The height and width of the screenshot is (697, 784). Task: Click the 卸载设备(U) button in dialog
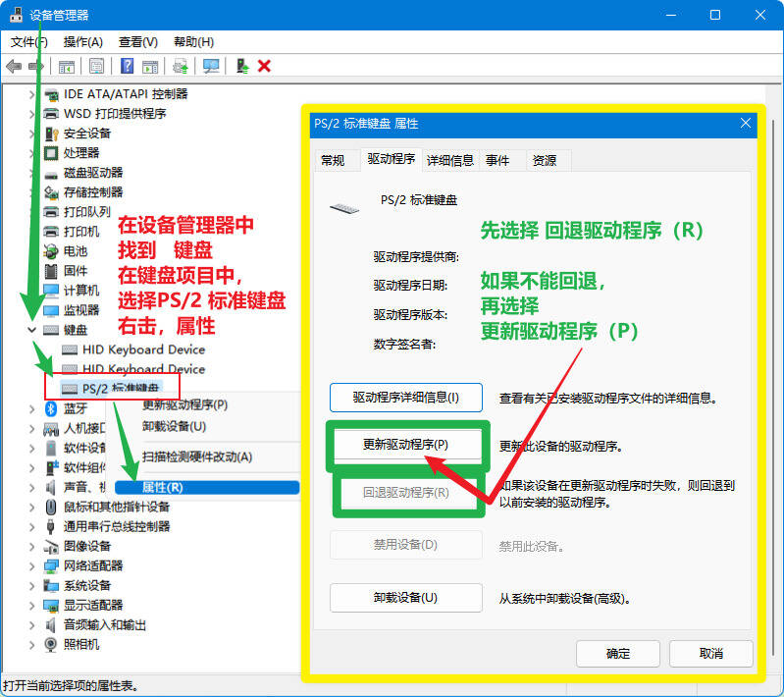coord(405,598)
